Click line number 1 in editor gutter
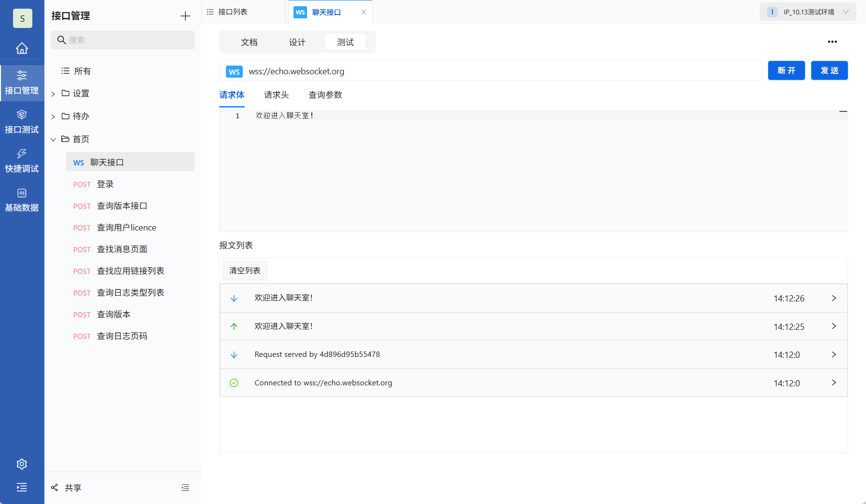866x504 pixels. pyautogui.click(x=237, y=116)
